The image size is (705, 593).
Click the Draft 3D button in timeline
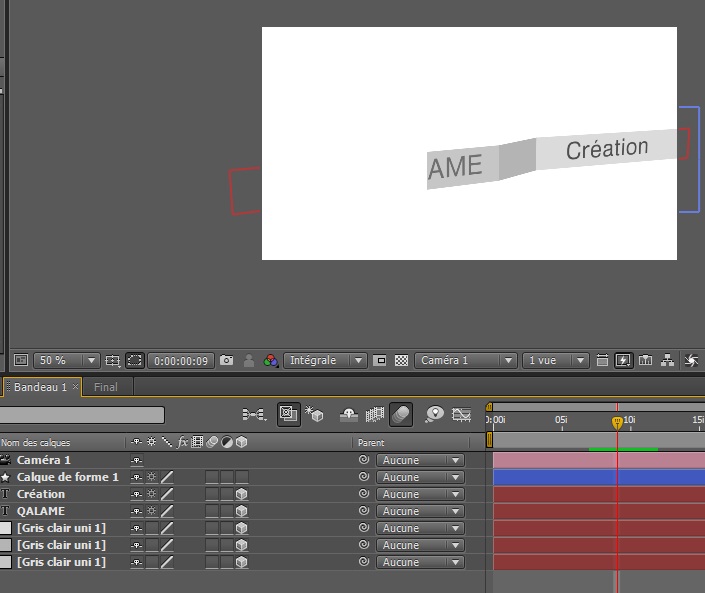pyautogui.click(x=314, y=413)
